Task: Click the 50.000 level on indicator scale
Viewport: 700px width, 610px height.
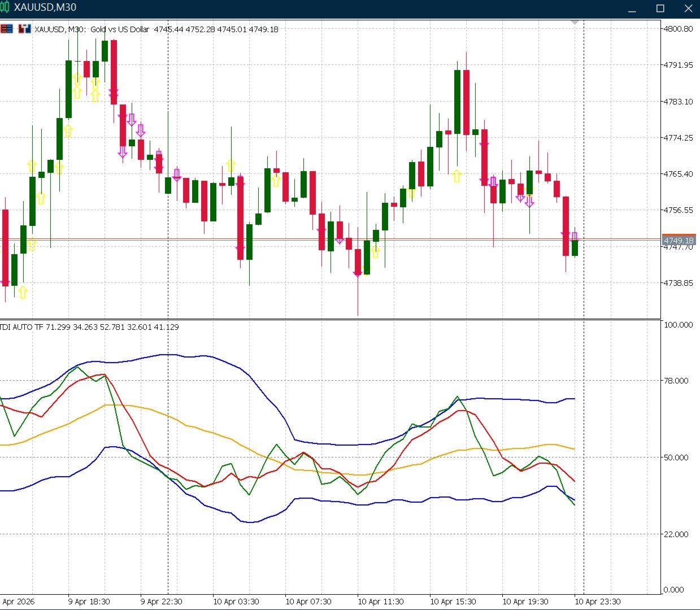Action: [676, 457]
